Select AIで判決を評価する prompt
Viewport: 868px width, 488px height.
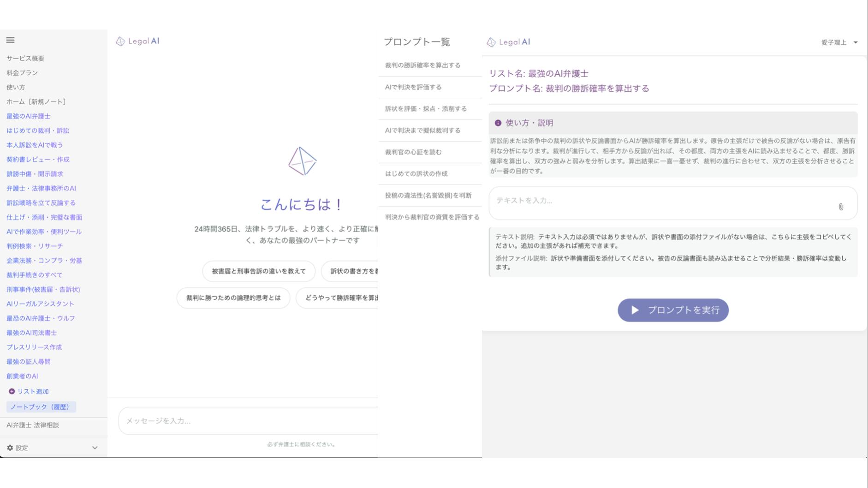click(x=413, y=87)
